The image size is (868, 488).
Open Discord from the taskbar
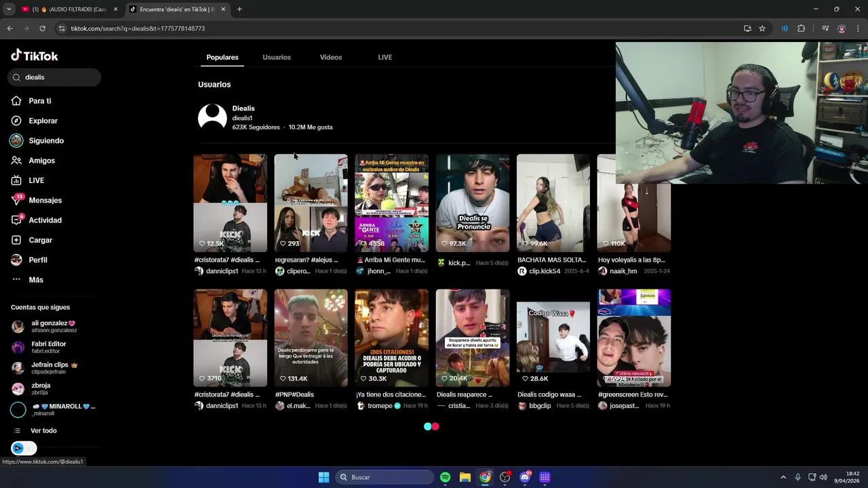(525, 477)
